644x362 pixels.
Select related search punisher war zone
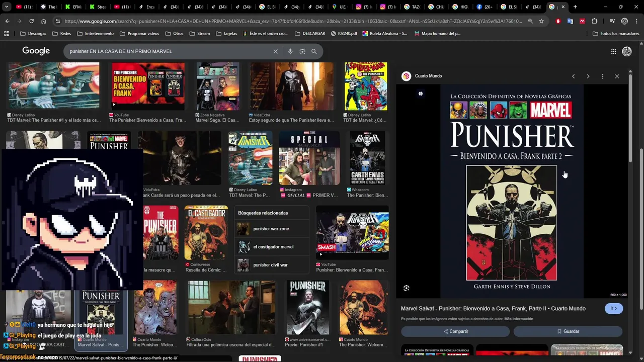pos(272,229)
